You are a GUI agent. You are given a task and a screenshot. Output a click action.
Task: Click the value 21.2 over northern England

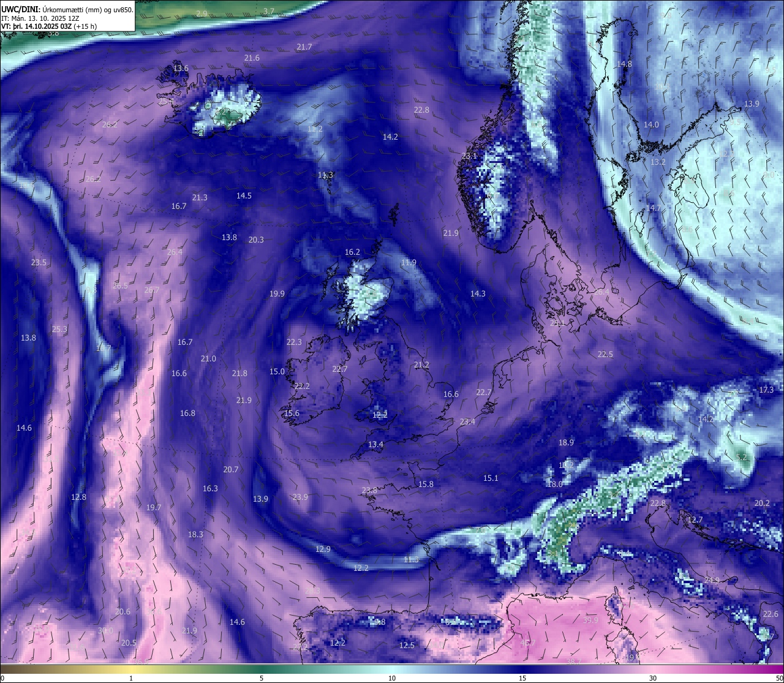[x=421, y=364]
